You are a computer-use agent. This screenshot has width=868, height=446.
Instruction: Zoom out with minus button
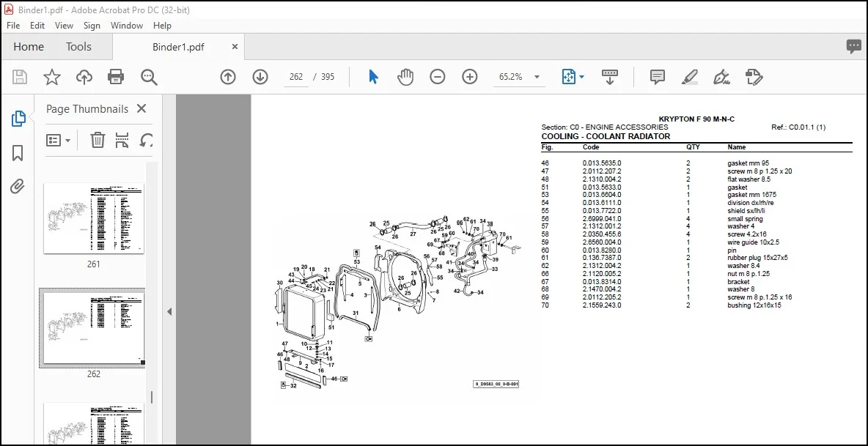[x=438, y=77]
